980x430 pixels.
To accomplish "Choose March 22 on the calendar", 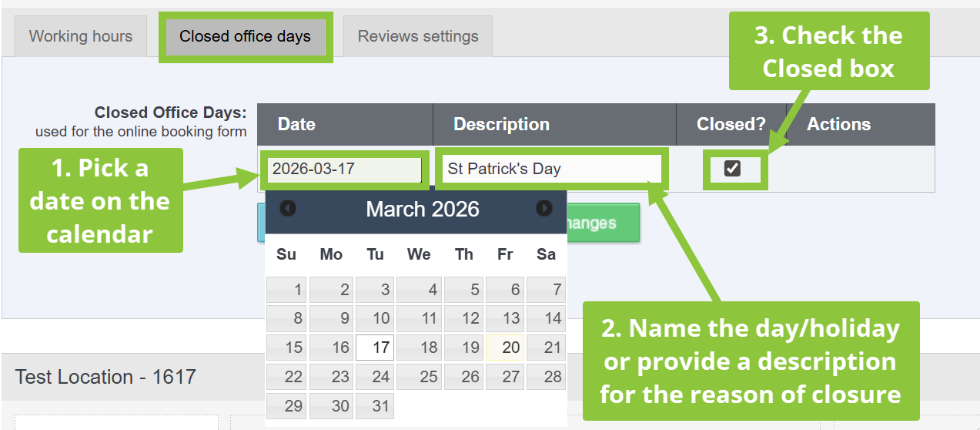I will click(x=286, y=377).
